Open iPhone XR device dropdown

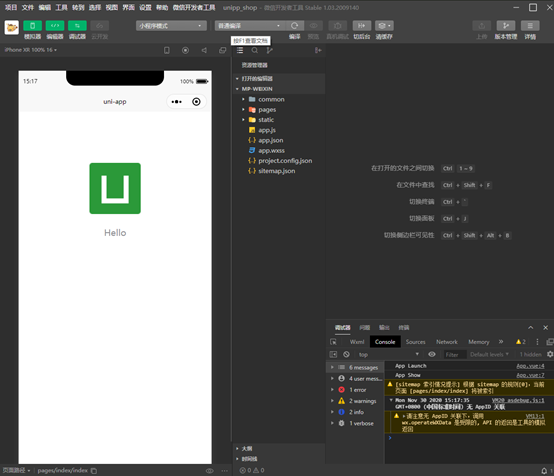(x=31, y=50)
